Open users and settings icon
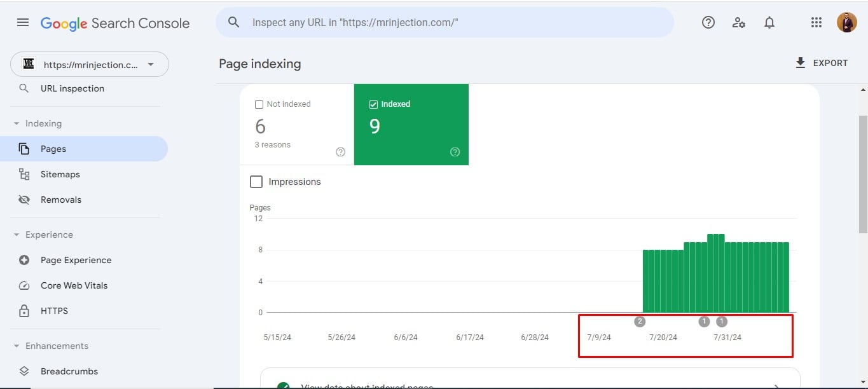The width and height of the screenshot is (868, 389). tap(738, 23)
